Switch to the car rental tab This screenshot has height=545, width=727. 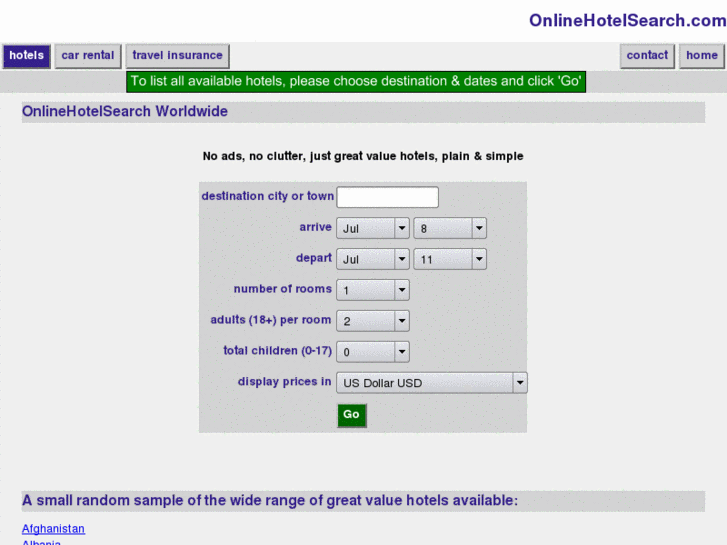click(x=88, y=56)
